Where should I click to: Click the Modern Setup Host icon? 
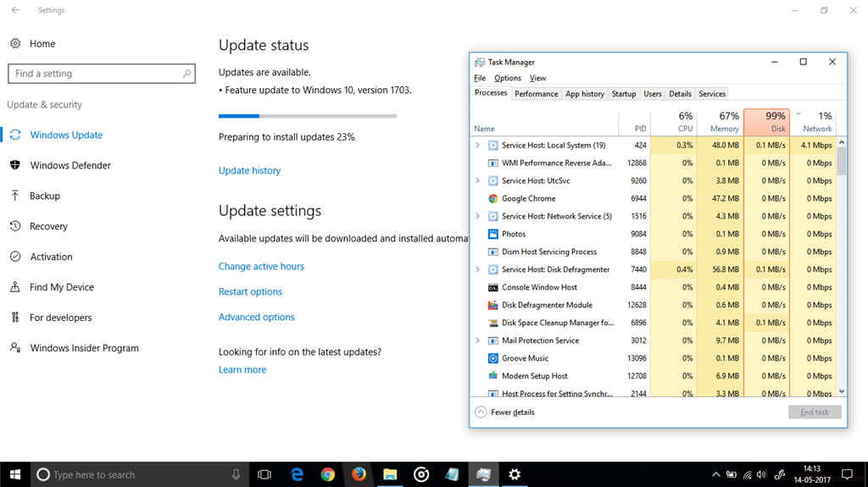pyautogui.click(x=492, y=376)
